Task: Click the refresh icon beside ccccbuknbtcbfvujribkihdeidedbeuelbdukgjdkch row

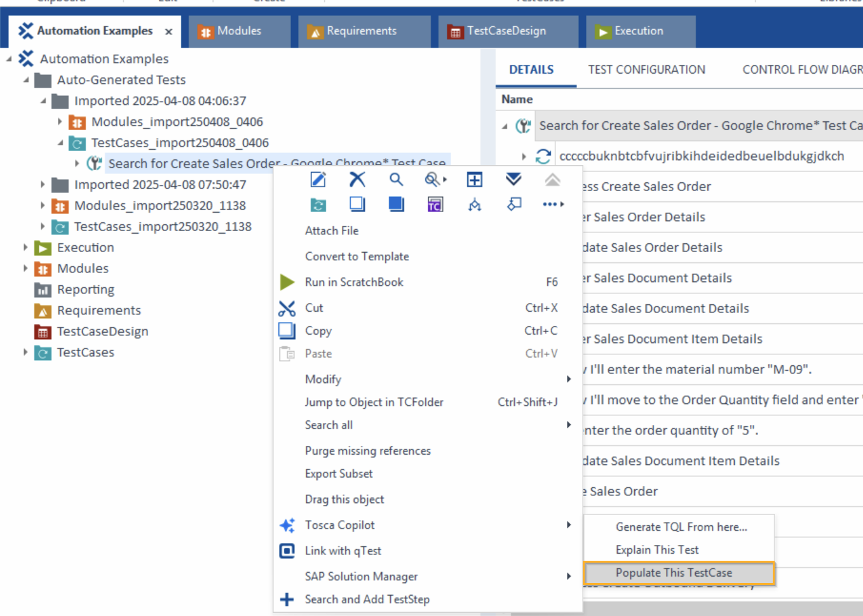Action: point(543,156)
